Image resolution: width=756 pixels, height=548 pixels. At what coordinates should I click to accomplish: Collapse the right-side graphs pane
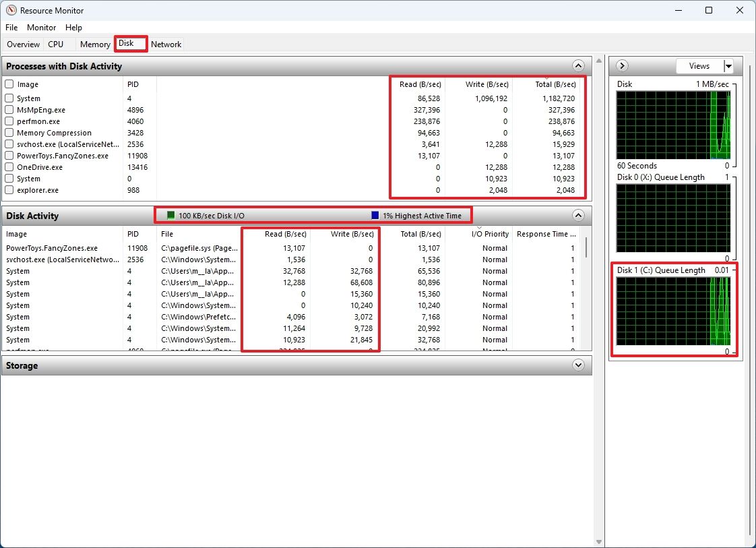621,65
